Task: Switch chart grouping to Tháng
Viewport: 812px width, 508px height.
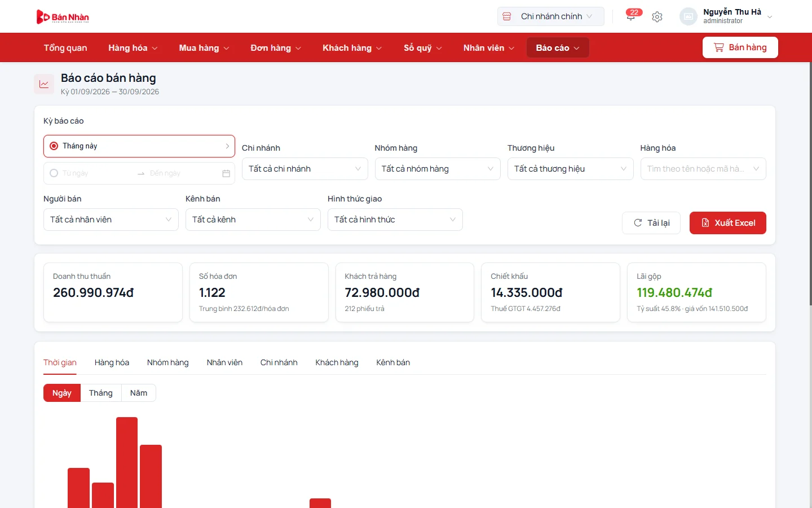Action: tap(101, 393)
